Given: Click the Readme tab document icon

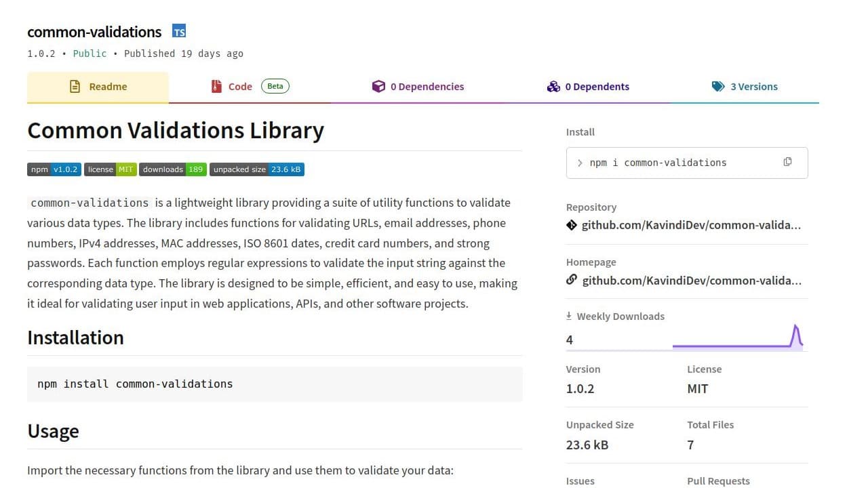Looking at the screenshot, I should click(75, 86).
